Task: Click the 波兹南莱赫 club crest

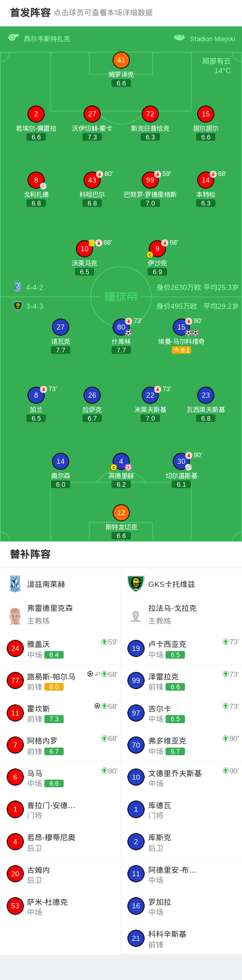Action: point(15,584)
